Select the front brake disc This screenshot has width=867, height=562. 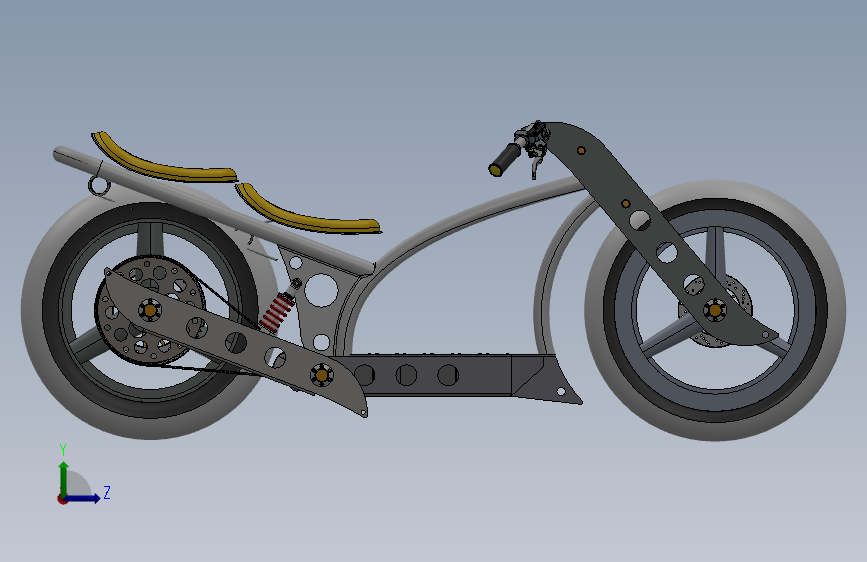point(744,293)
